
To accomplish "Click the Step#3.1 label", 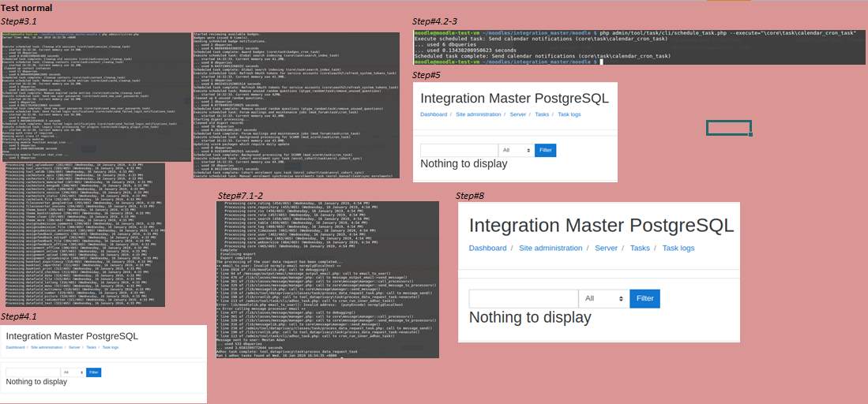I will click(18, 21).
